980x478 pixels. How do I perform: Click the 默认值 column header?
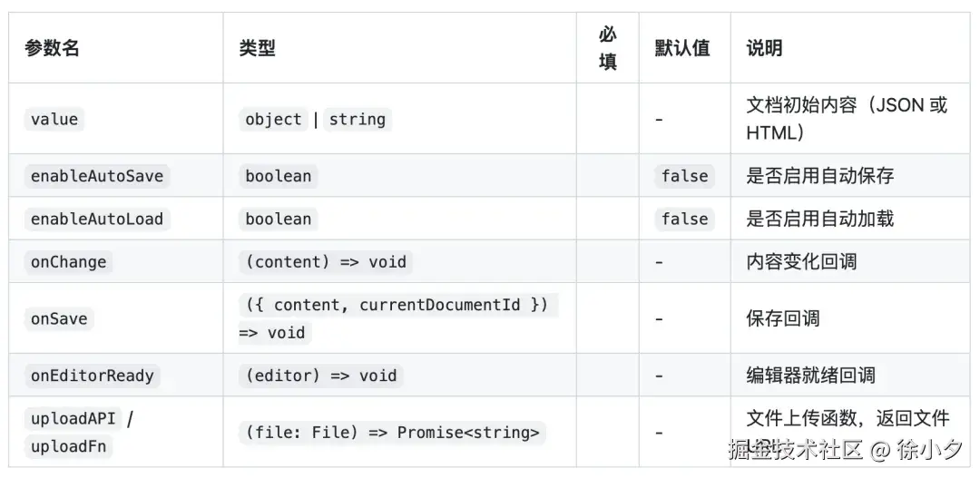click(x=681, y=49)
